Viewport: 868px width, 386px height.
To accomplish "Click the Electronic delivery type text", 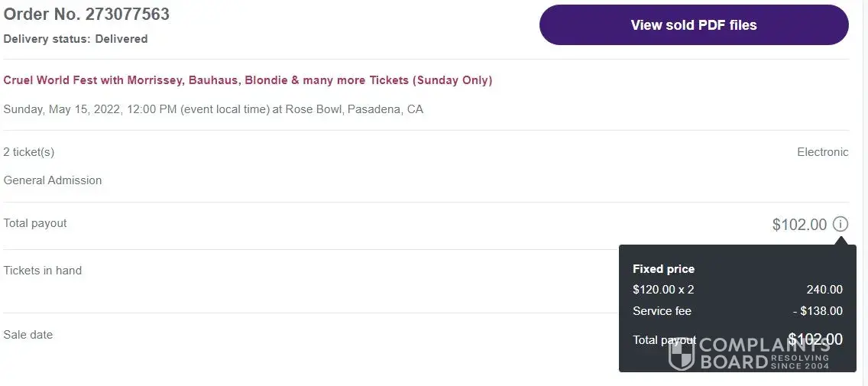I will point(822,152).
